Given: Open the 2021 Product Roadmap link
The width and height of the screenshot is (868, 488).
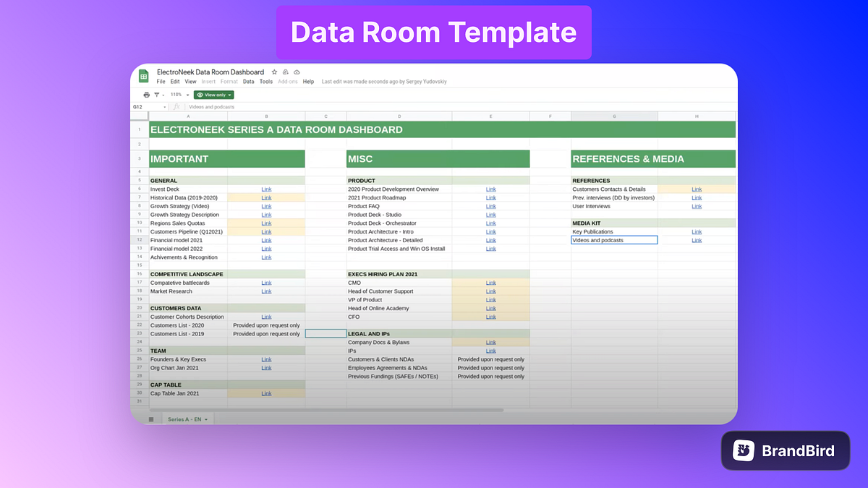Looking at the screenshot, I should 491,198.
